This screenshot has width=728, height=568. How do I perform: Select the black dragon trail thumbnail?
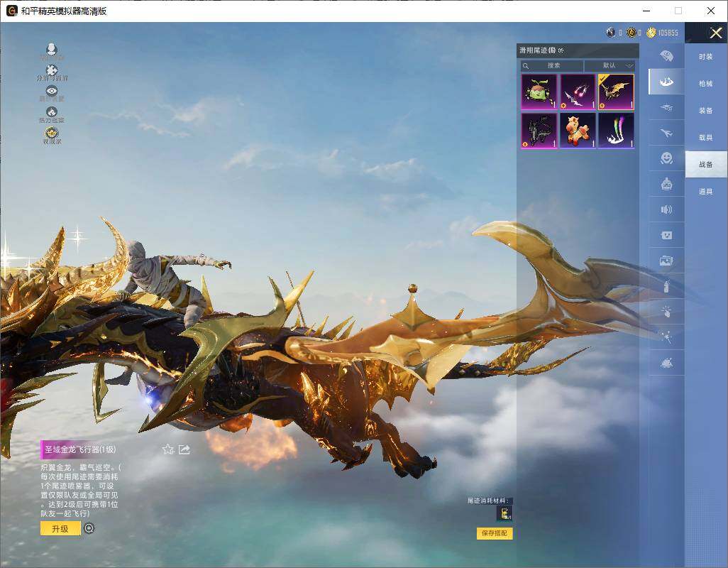(539, 131)
